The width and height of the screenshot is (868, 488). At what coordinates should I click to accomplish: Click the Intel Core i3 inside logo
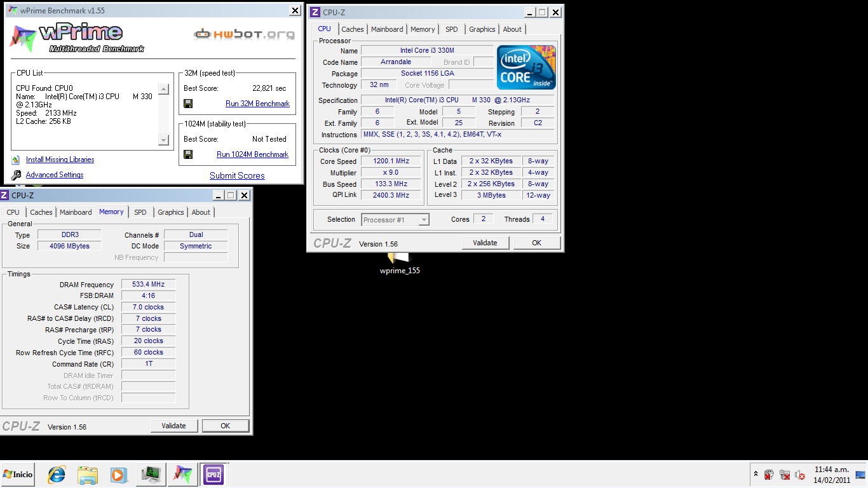tap(526, 67)
